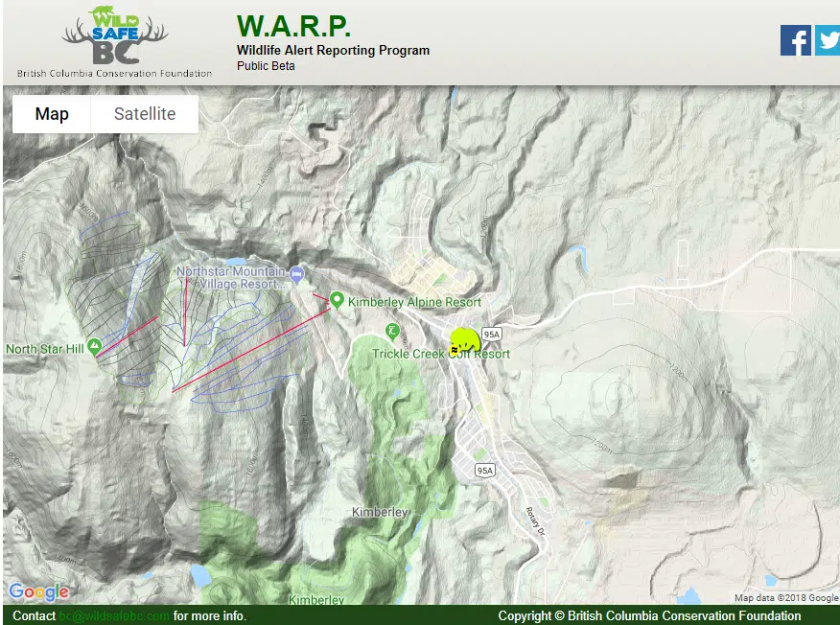Open the Twitter bird icon
The height and width of the screenshot is (625, 840).
(x=828, y=40)
